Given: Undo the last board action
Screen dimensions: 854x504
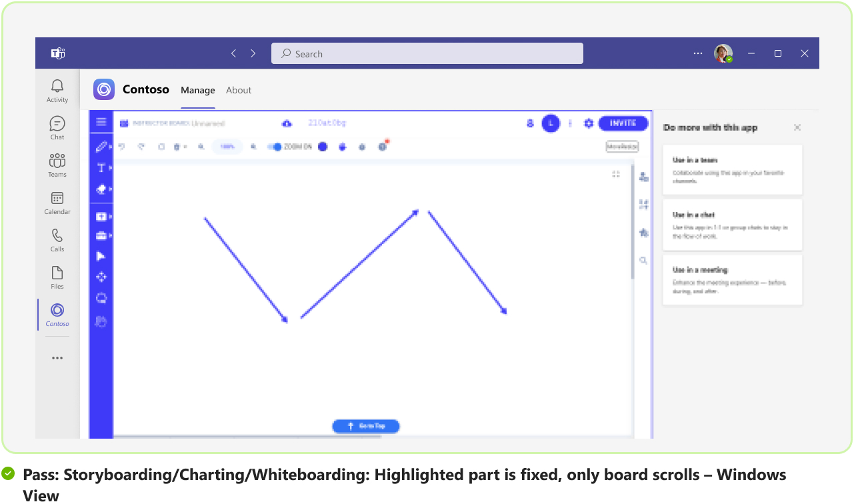Looking at the screenshot, I should 121,147.
